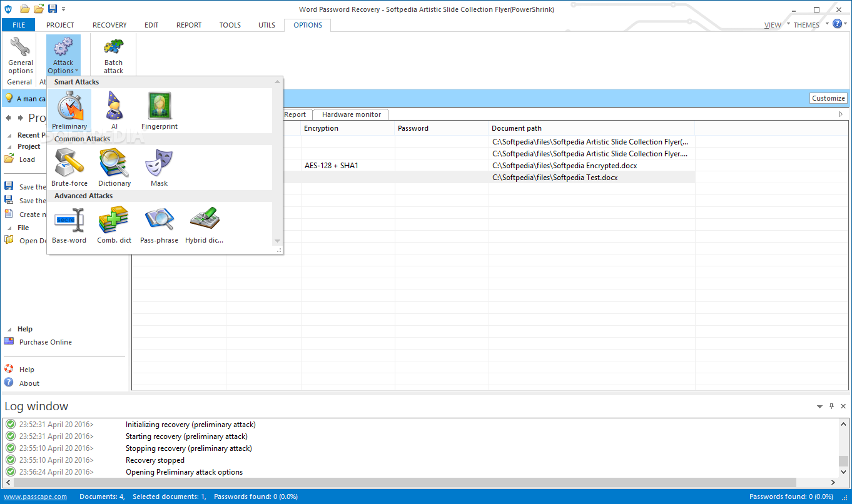Click 'Passwords found: 0 (0.0%)' at status bar right
Image resolution: width=852 pixels, height=504 pixels.
pyautogui.click(x=791, y=496)
